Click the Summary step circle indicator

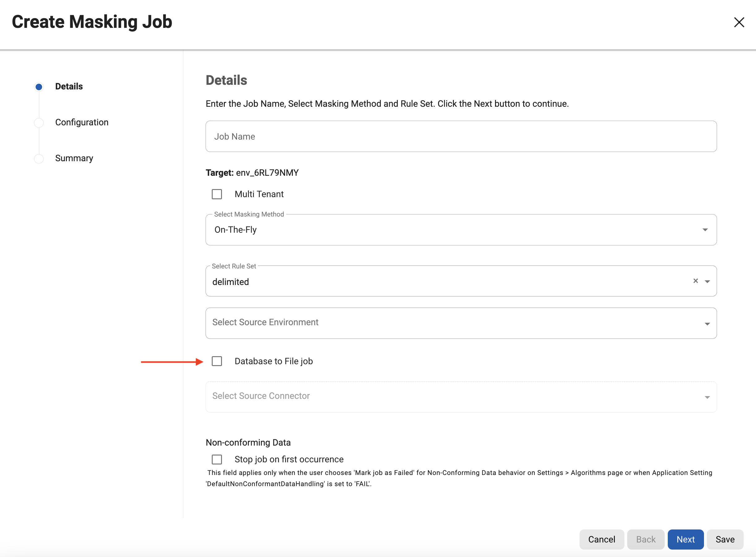coord(39,158)
